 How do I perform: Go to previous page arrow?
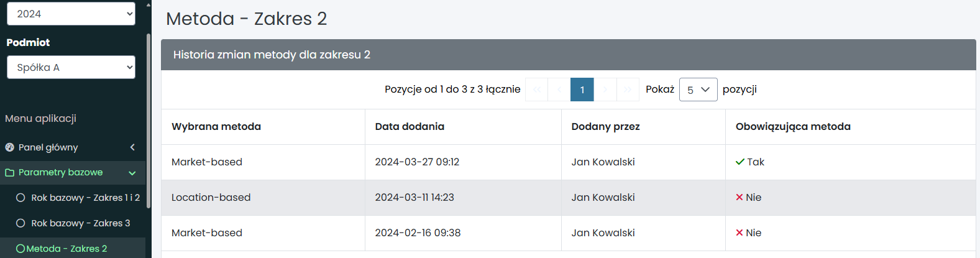pos(559,90)
